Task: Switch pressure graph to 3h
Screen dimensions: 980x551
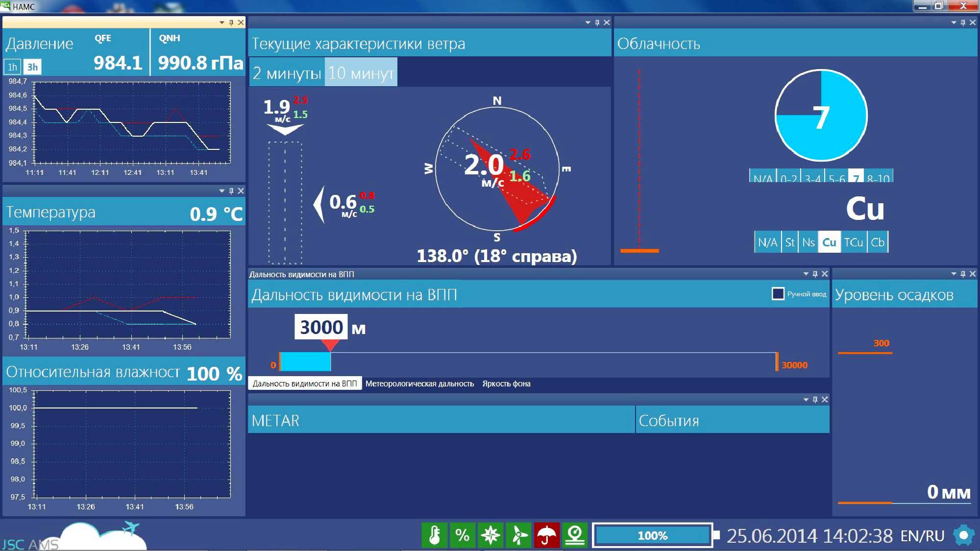Action: [x=32, y=67]
